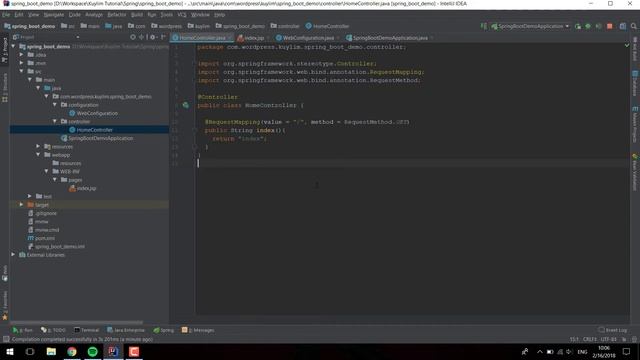Run SpringBootDemoApplication with the run icon

pyautogui.click(x=578, y=26)
